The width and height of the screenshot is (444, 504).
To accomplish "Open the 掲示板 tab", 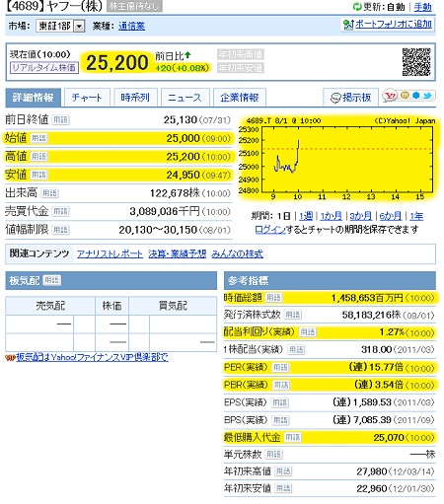I will (350, 98).
